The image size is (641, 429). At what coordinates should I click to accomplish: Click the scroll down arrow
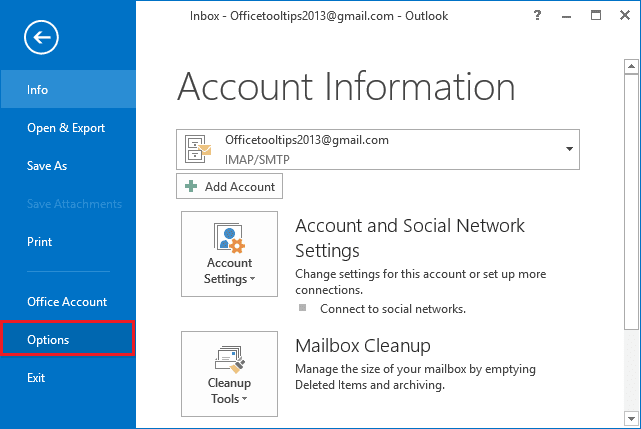(631, 419)
